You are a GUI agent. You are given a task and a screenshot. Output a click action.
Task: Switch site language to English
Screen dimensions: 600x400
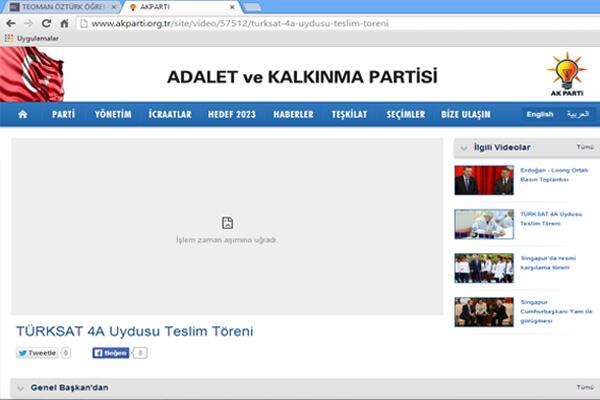pos(540,114)
